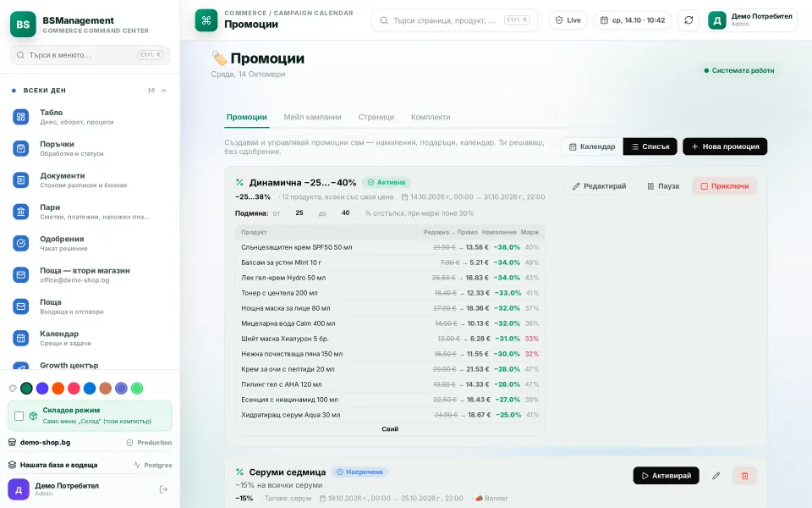This screenshot has width=812, height=508.
Task: Select the Комплекти tab
Action: coord(431,117)
